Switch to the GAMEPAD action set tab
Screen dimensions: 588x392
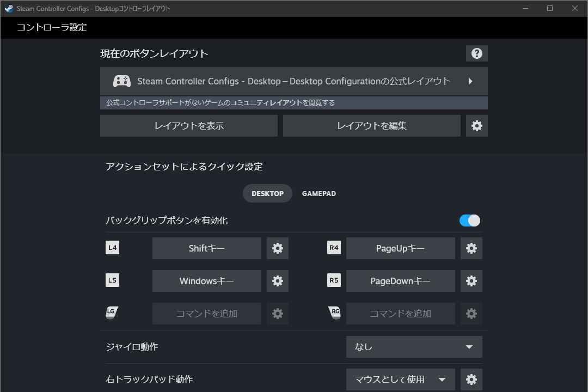coord(319,194)
